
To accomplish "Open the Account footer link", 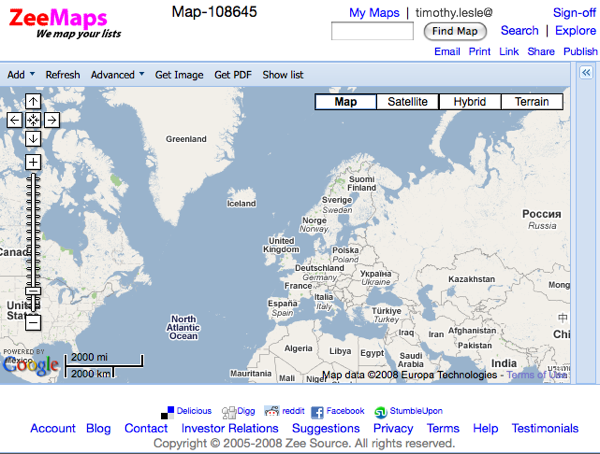I will (53, 428).
